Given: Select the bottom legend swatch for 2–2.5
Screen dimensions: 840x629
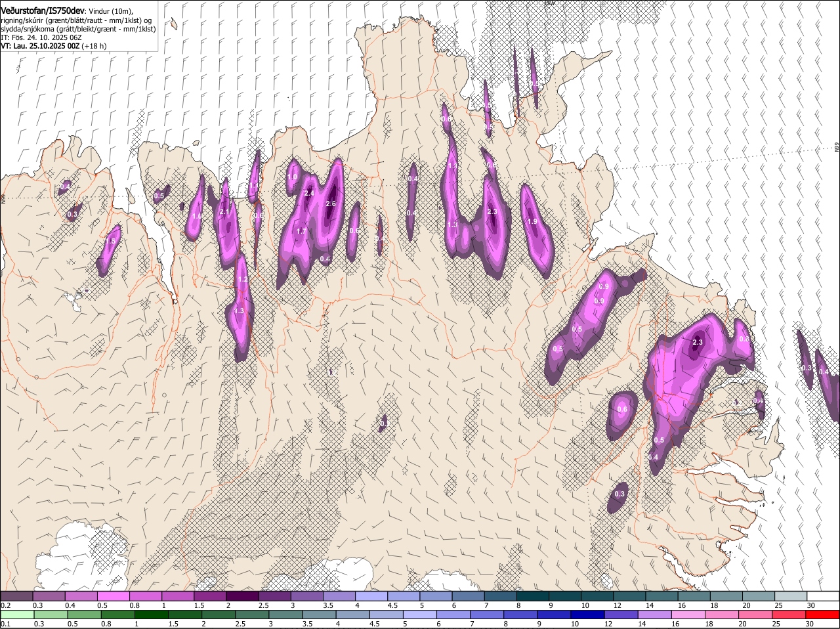Looking at the screenshot, I should 219,615.
